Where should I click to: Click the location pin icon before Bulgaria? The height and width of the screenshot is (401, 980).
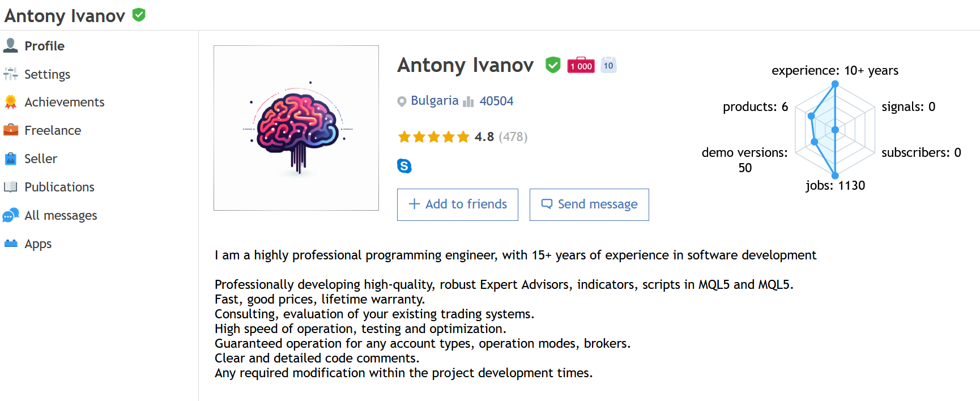point(401,100)
